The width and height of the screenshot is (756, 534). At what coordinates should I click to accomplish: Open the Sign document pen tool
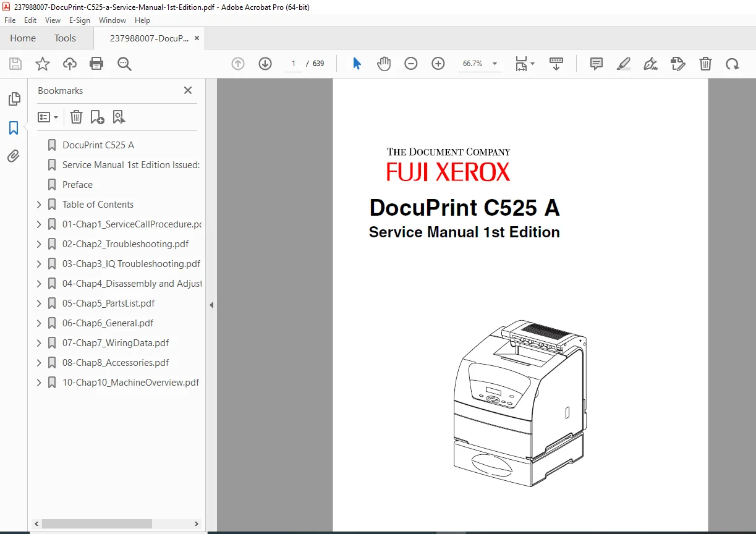[x=650, y=64]
